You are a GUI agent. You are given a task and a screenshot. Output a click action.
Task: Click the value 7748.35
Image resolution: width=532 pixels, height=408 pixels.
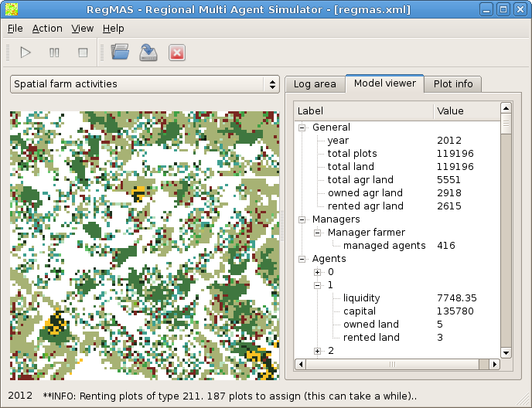[x=457, y=298]
